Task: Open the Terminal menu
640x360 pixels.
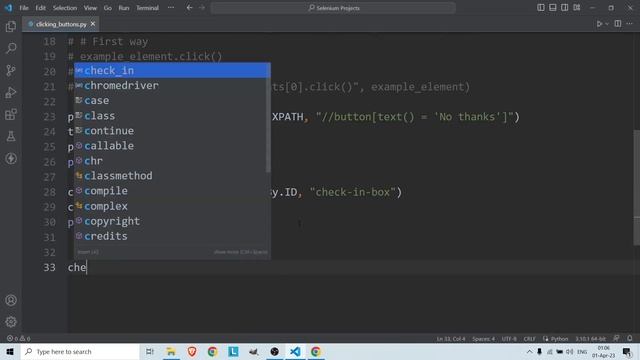Action: pos(147,8)
